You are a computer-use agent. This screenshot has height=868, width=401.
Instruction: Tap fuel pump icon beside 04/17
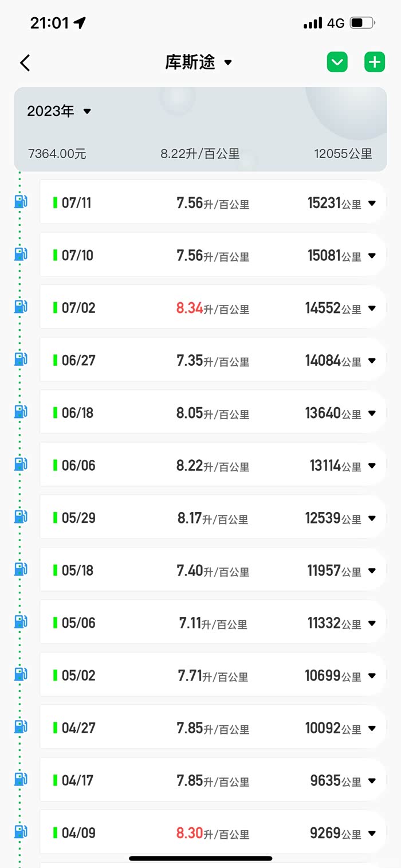(21, 779)
